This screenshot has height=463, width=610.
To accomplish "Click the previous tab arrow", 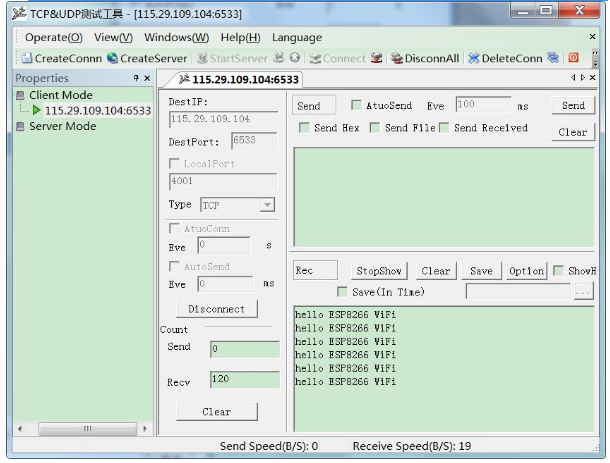I will point(573,78).
